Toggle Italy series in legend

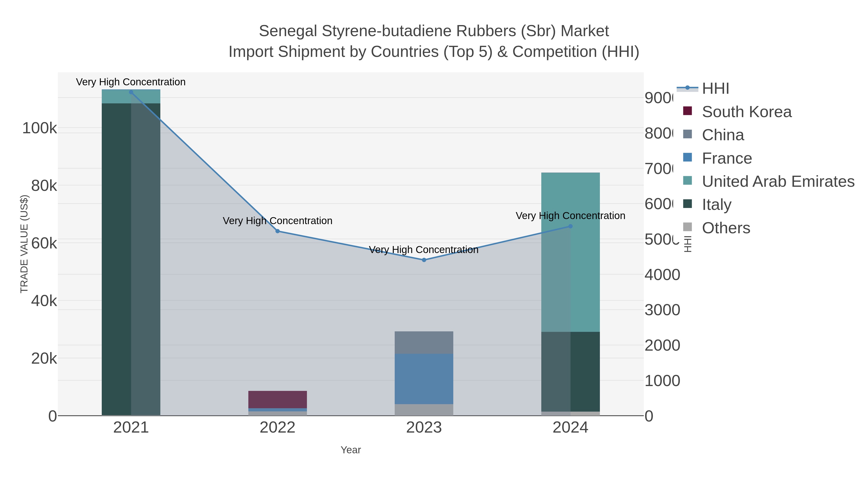(707, 205)
